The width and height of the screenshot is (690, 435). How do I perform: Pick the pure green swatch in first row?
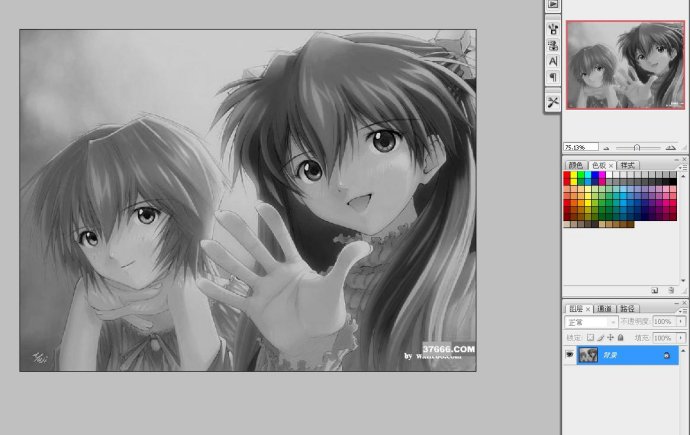pos(581,175)
